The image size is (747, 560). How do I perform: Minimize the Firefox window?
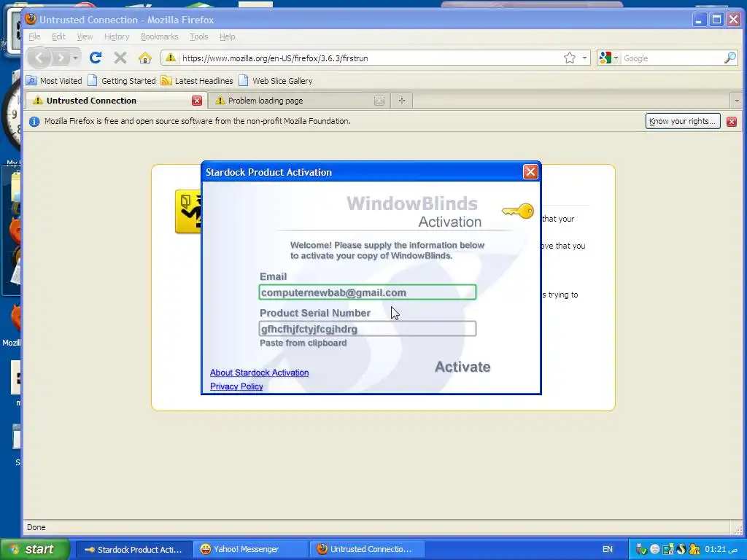point(699,20)
